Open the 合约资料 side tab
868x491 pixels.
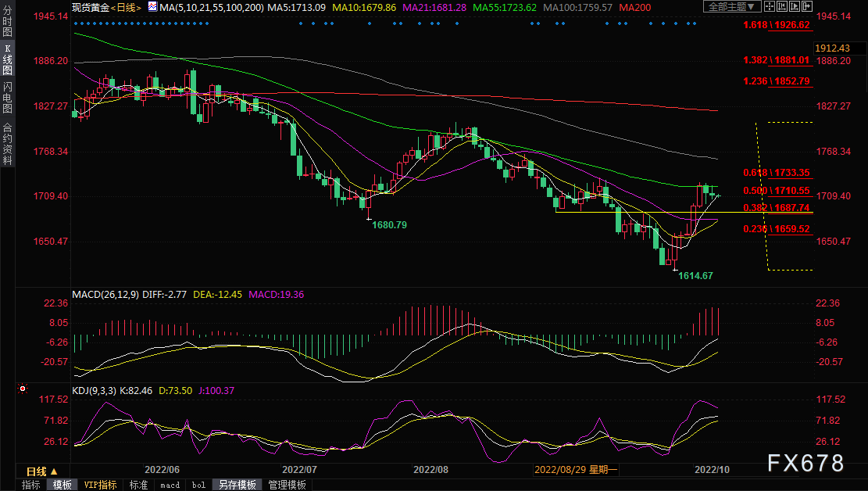(7, 143)
